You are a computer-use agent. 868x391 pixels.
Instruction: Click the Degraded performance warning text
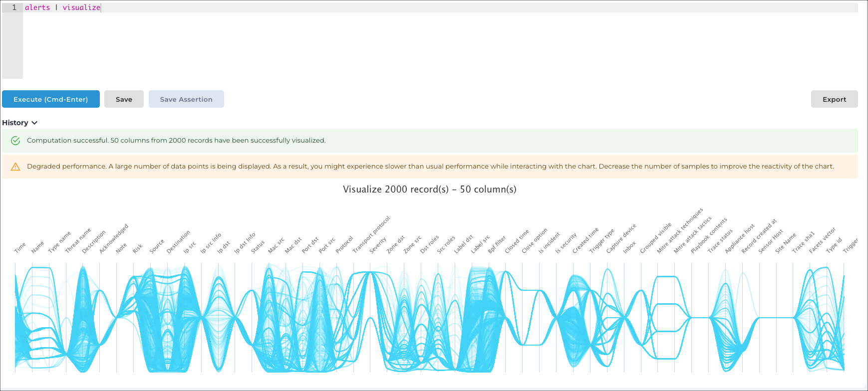tap(430, 167)
